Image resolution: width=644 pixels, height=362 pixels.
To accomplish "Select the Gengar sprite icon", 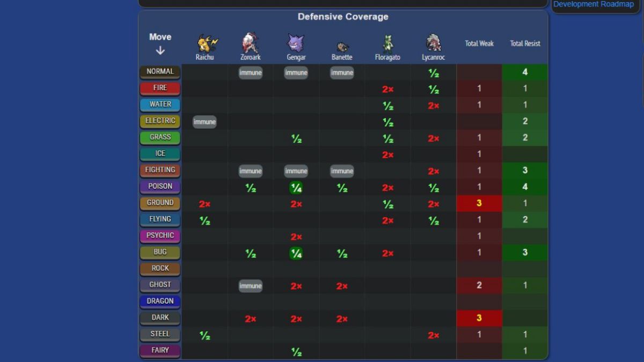I will [296, 43].
